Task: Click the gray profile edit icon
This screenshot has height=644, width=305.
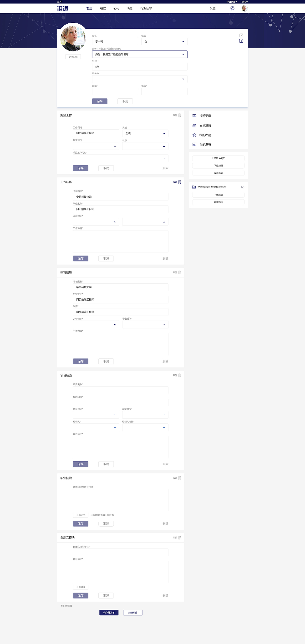Action: pyautogui.click(x=241, y=35)
